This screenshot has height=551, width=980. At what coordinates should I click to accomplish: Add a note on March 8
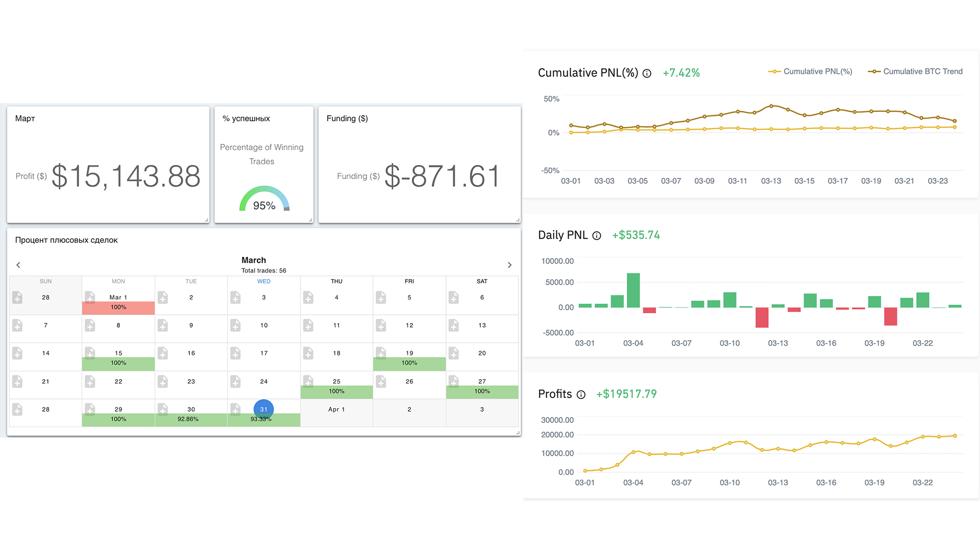90,325
